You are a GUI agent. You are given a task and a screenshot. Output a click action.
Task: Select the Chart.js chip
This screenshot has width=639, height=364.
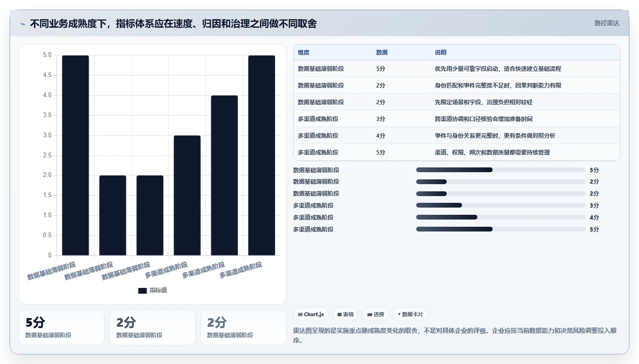click(311, 314)
